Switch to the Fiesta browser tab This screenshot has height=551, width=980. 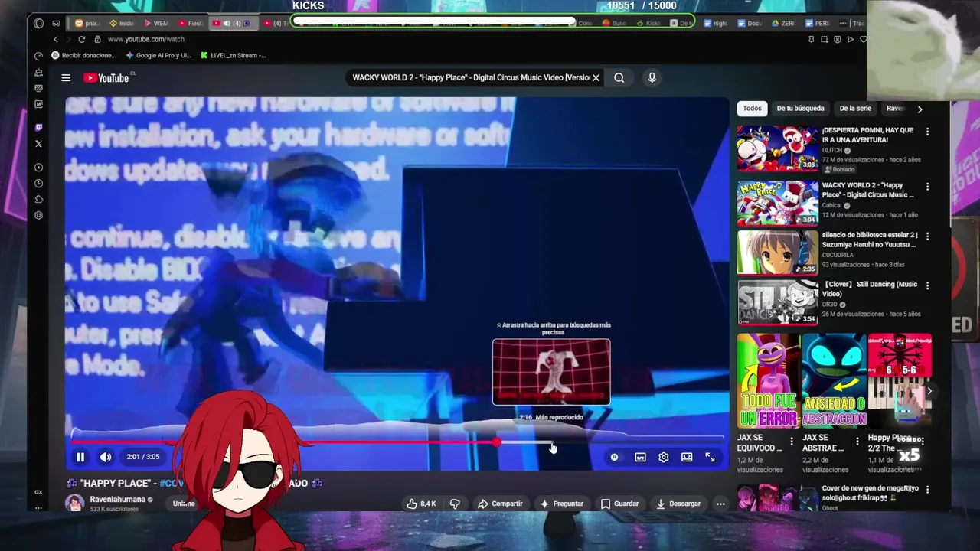point(191,24)
